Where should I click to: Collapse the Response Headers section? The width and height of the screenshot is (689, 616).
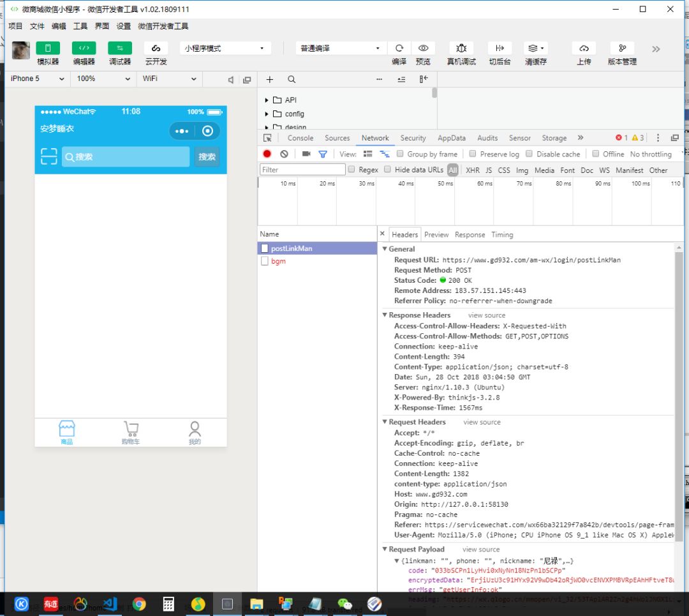tap(385, 315)
